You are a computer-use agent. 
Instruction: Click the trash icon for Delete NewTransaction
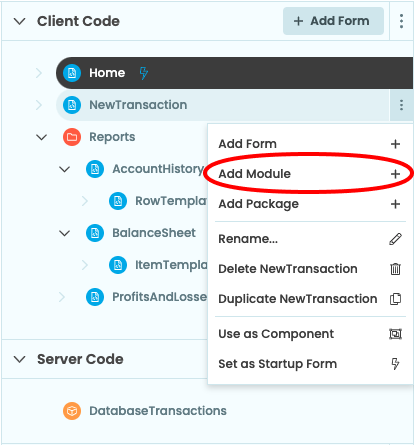coord(395,269)
